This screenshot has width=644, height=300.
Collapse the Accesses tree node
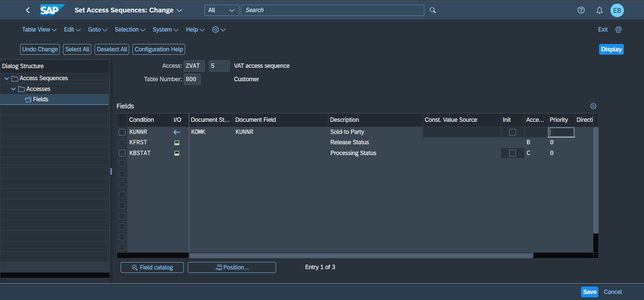coord(13,89)
